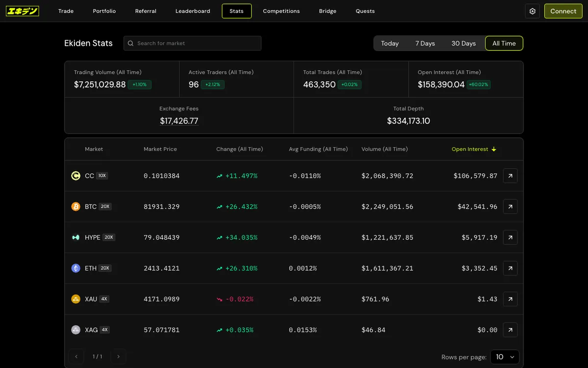Click ETH volume $1,611,367.21
This screenshot has height=368, width=588.
point(387,268)
